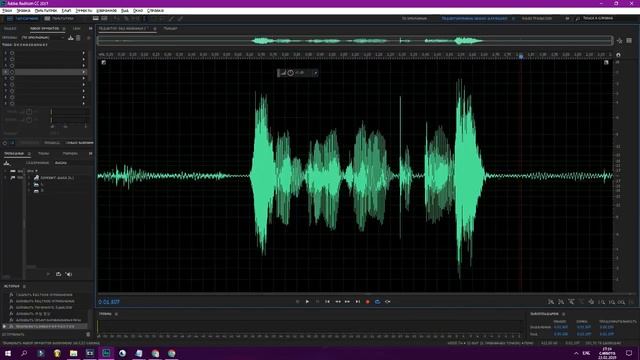Click the delete preset trash icon in Effects Rack
The image size is (640, 360).
coord(78,38)
